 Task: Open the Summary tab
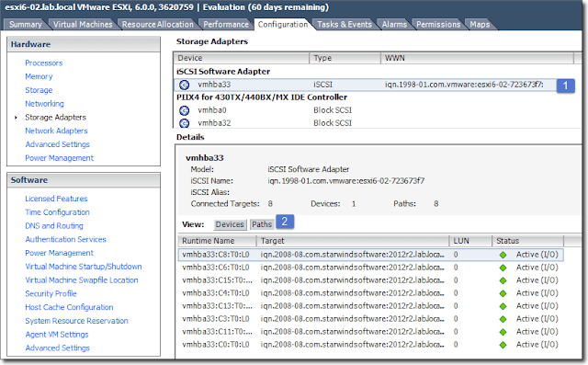pyautogui.click(x=26, y=25)
